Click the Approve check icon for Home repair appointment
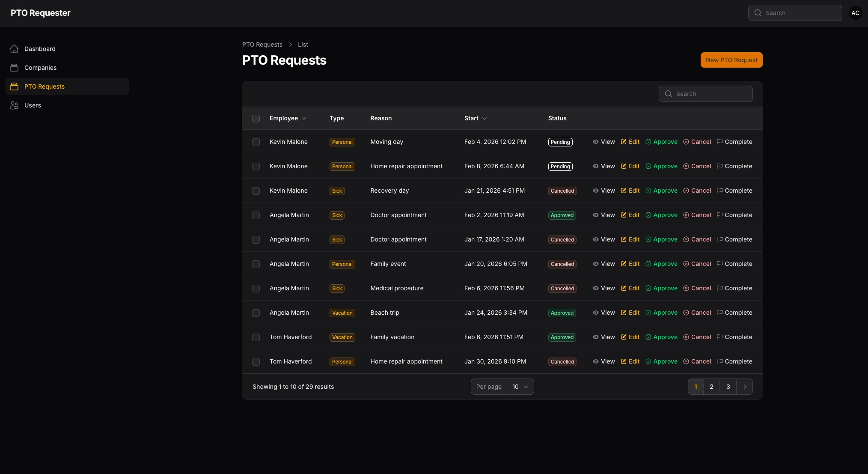868x474 pixels. point(648,166)
